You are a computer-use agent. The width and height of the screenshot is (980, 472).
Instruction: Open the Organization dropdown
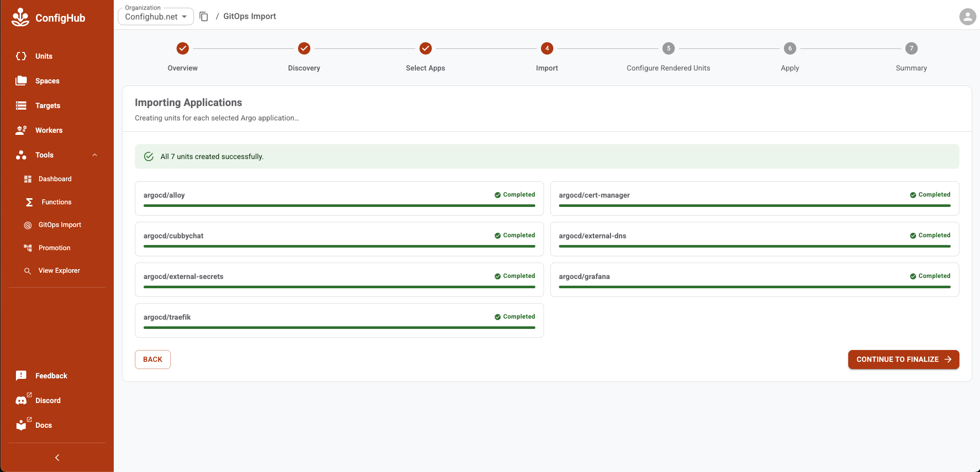point(156,16)
